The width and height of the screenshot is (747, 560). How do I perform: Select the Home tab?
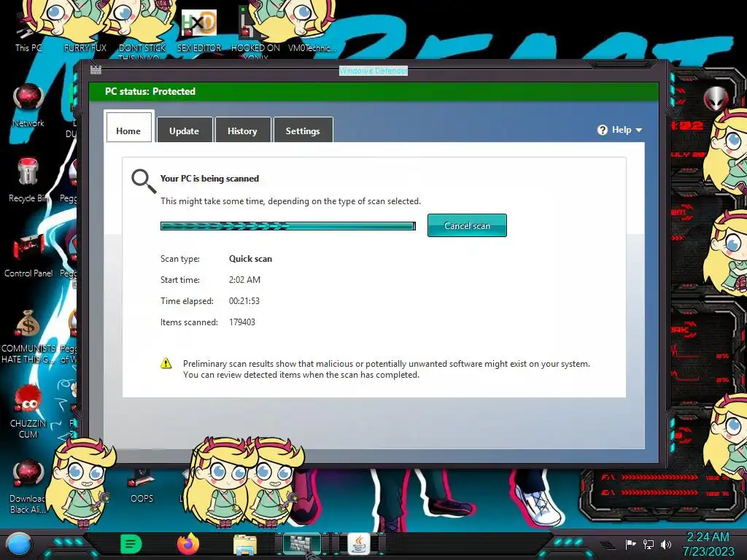coord(128,128)
